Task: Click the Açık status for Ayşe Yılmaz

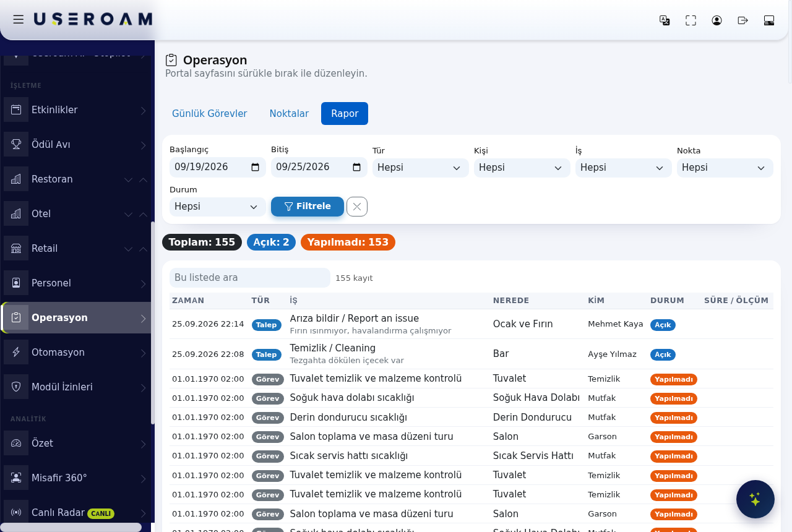Action: click(x=663, y=355)
